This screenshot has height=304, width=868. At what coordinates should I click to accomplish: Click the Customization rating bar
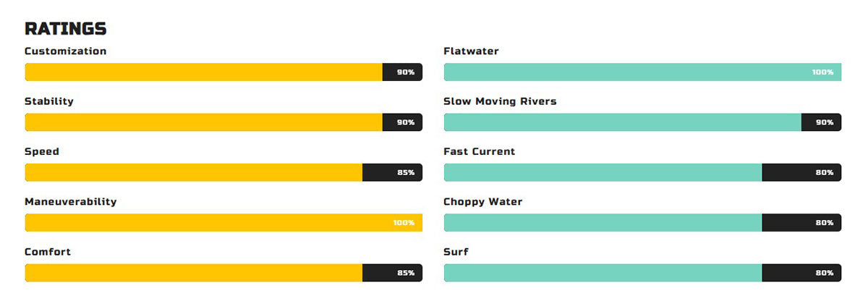224,72
